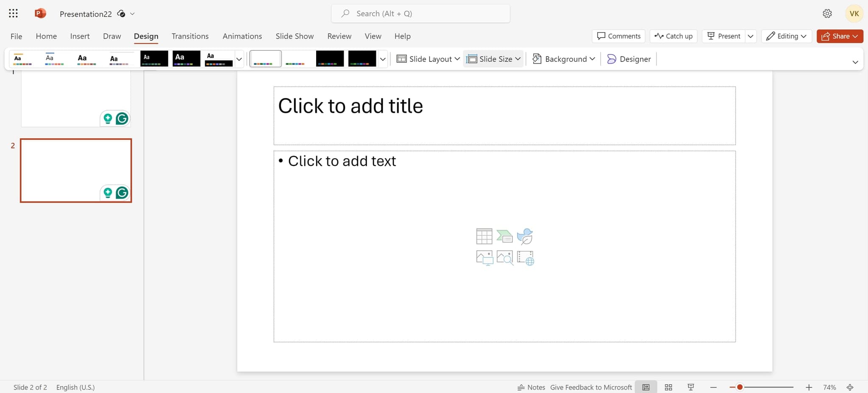This screenshot has height=393, width=868.
Task: Insert a picture from this device
Action: tap(484, 257)
